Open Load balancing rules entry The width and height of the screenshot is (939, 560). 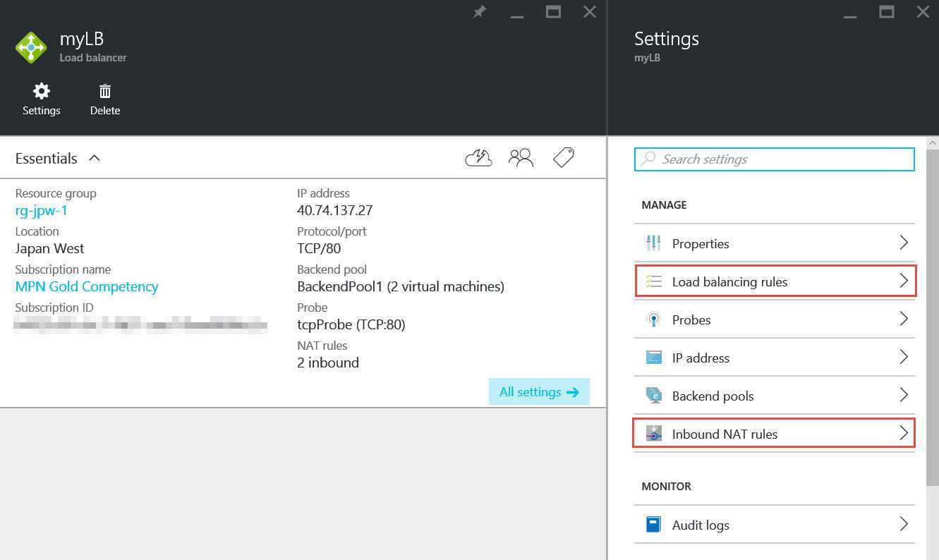point(775,281)
